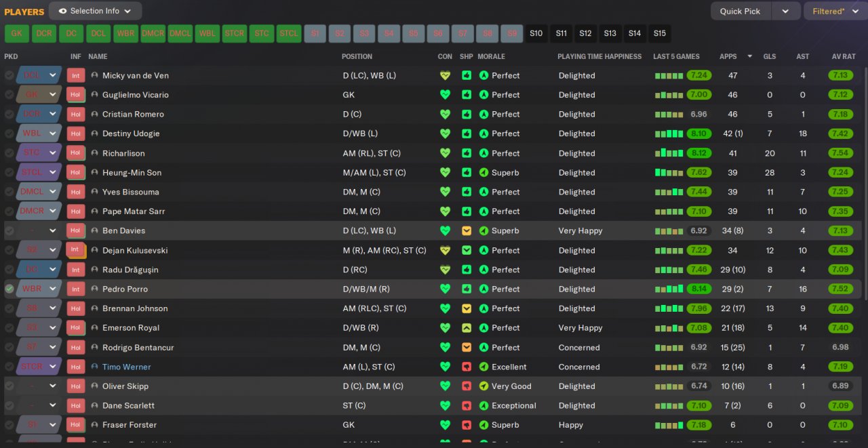Image resolution: width=868 pixels, height=448 pixels.
Task: Toggle the green picked checkmark for Pedro Porro
Action: click(9, 289)
